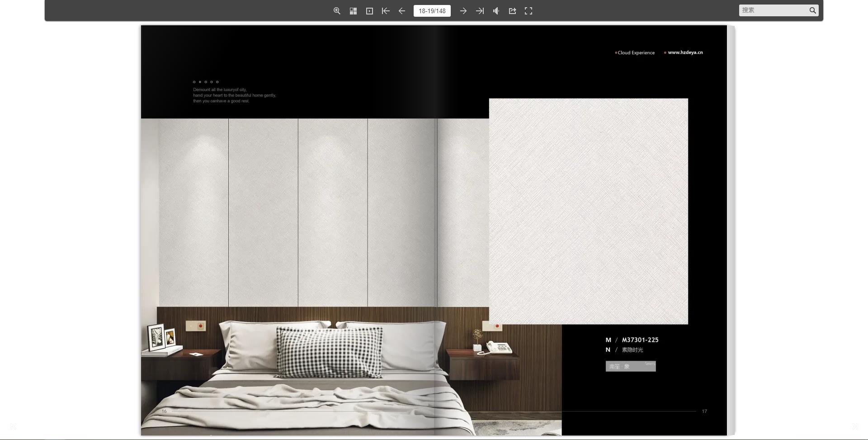
Task: Go to the previous page
Action: 402,11
